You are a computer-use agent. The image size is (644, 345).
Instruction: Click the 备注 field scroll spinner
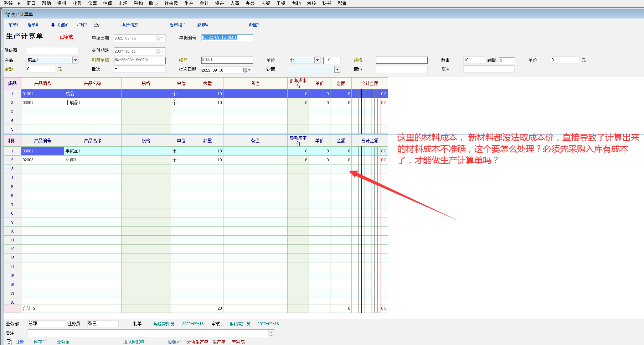[271, 333]
